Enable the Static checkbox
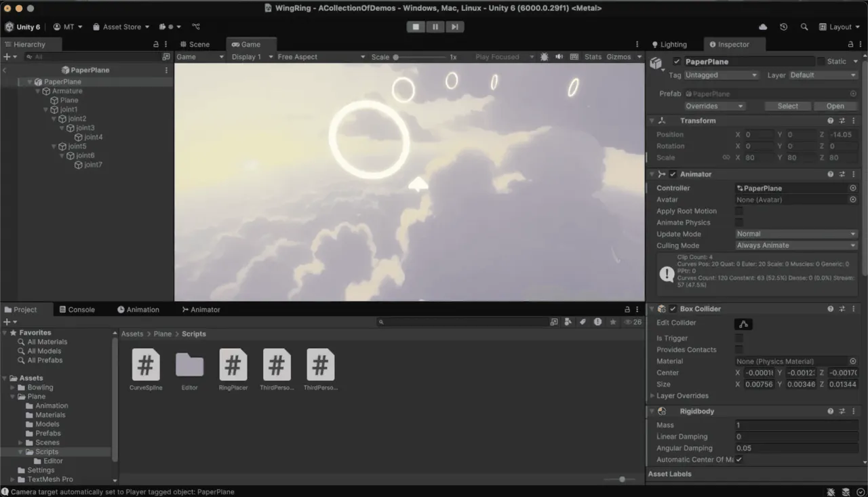This screenshot has height=497, width=868. [821, 62]
